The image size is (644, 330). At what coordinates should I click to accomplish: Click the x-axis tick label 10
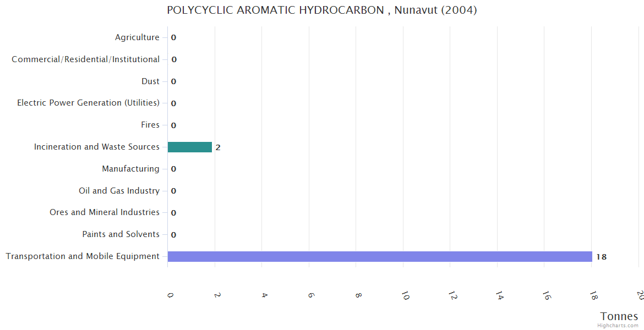tap(406, 295)
